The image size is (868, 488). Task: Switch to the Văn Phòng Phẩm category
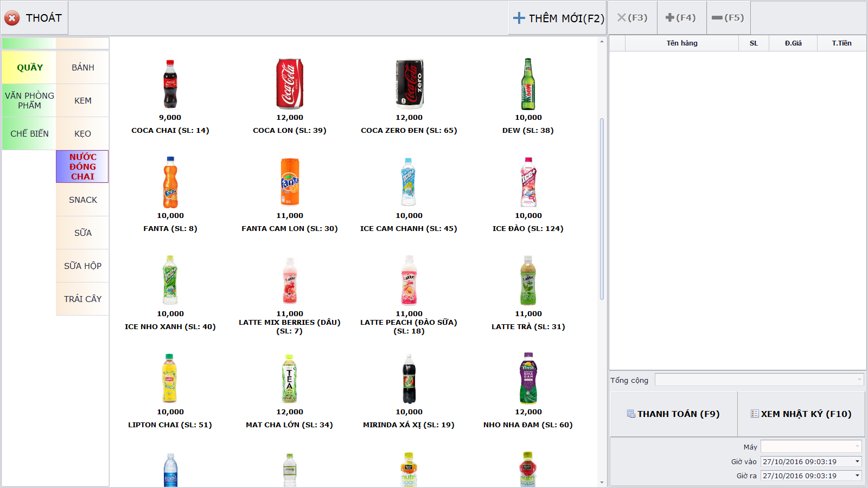[29, 100]
